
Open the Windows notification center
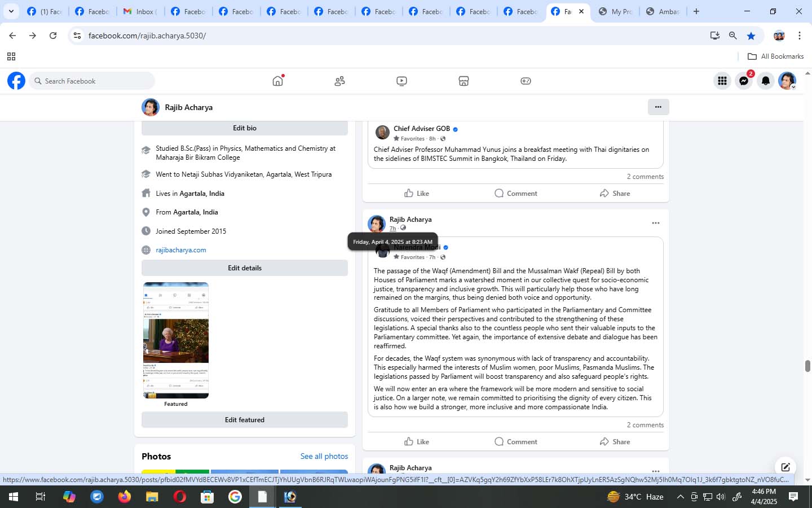click(x=793, y=497)
